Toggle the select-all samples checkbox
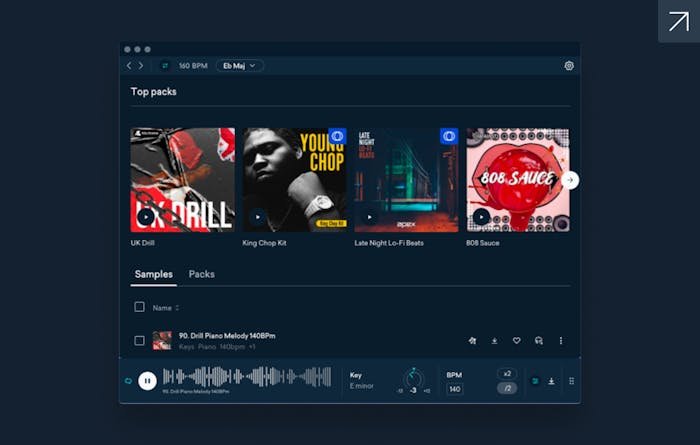 pos(140,307)
